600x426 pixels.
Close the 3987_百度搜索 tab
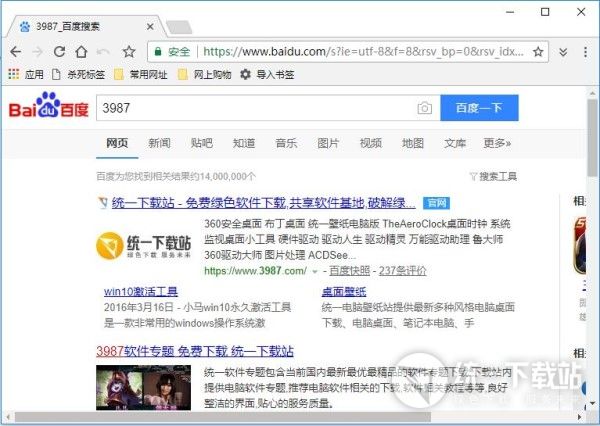[150, 27]
